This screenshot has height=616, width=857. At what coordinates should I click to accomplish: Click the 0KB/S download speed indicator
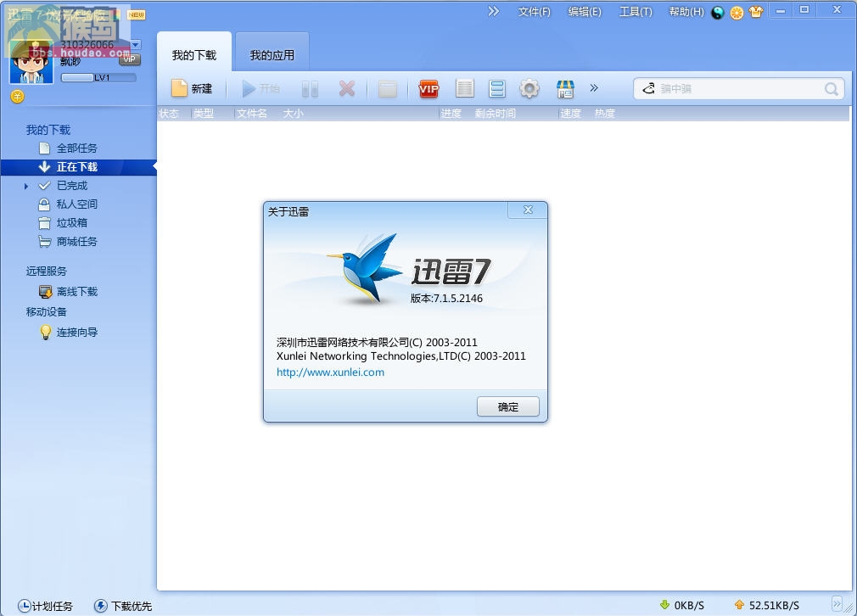tap(682, 605)
